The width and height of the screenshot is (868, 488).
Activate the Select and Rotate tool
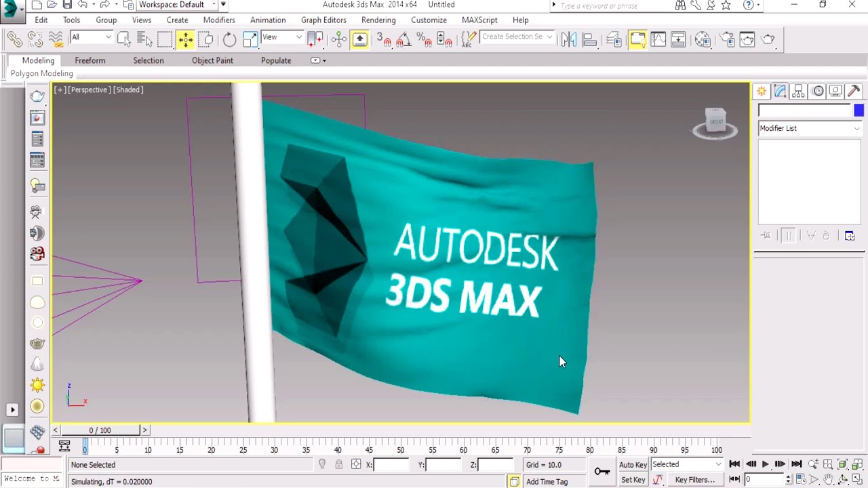(229, 39)
